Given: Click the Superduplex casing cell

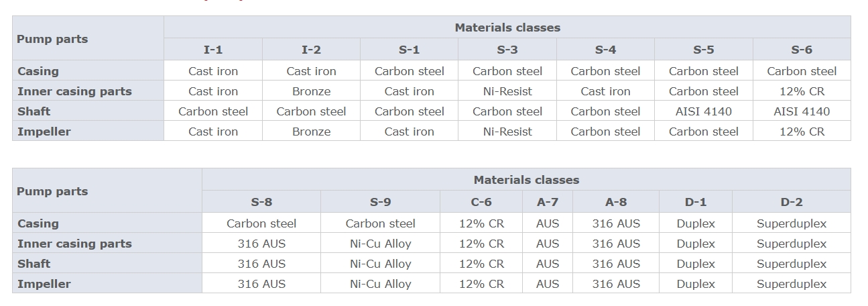Looking at the screenshot, I should point(791,223).
